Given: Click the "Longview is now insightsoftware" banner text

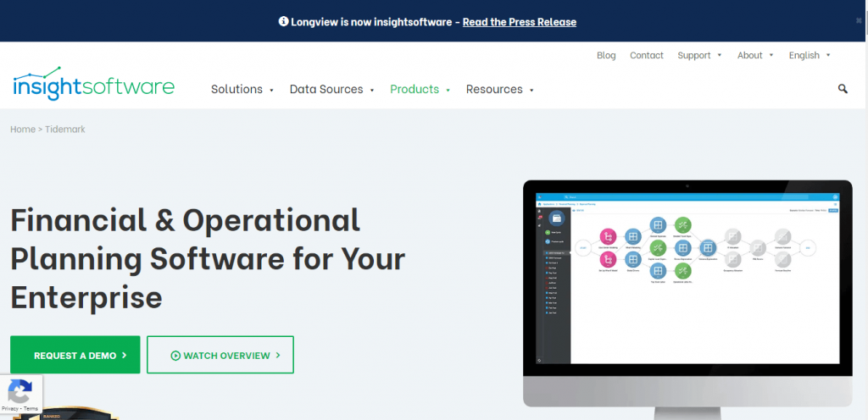Looking at the screenshot, I should tap(371, 22).
